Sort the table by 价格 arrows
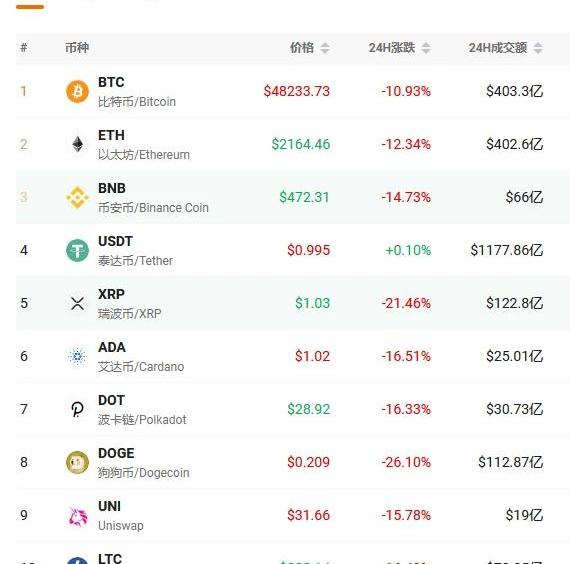570x564 pixels. 325,48
